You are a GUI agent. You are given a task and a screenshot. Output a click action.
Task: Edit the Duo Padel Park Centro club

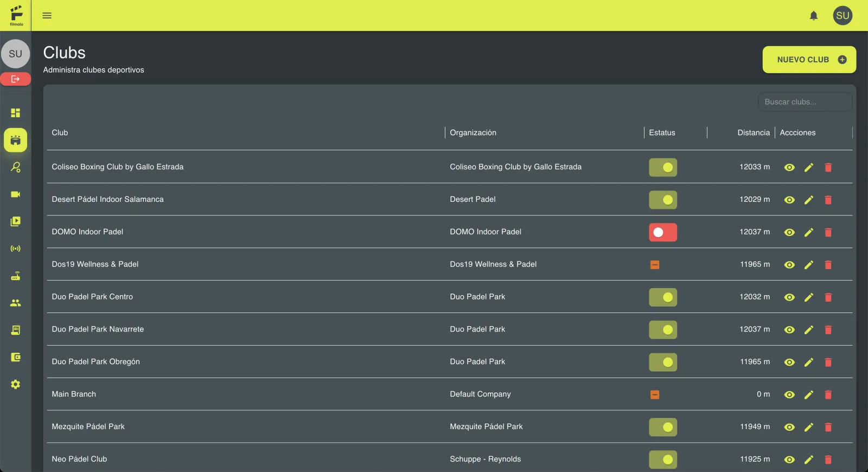809,297
